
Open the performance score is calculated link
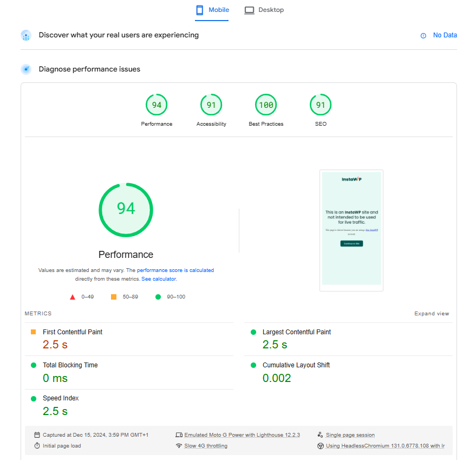coord(175,270)
